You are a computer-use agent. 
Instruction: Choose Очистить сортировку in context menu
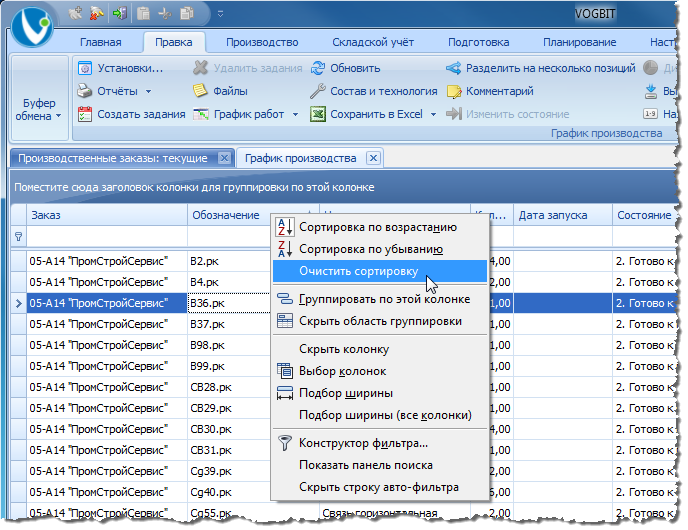tap(380, 271)
